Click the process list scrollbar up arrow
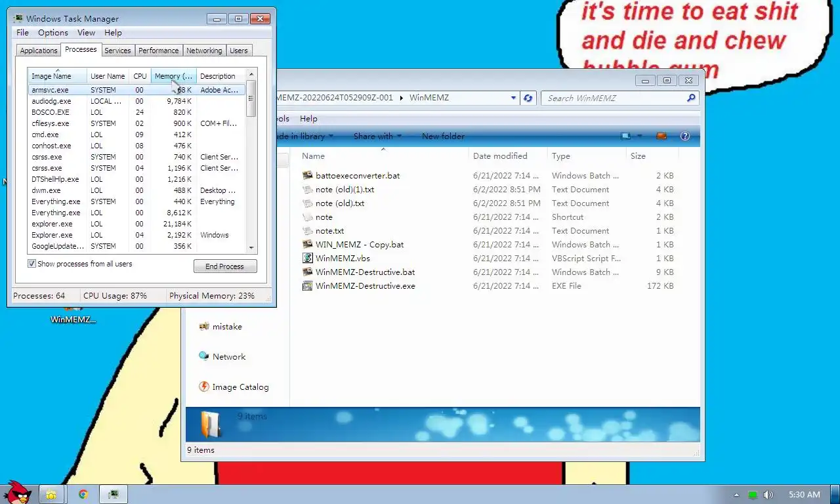Viewport: 840px width, 504px height. [251, 73]
